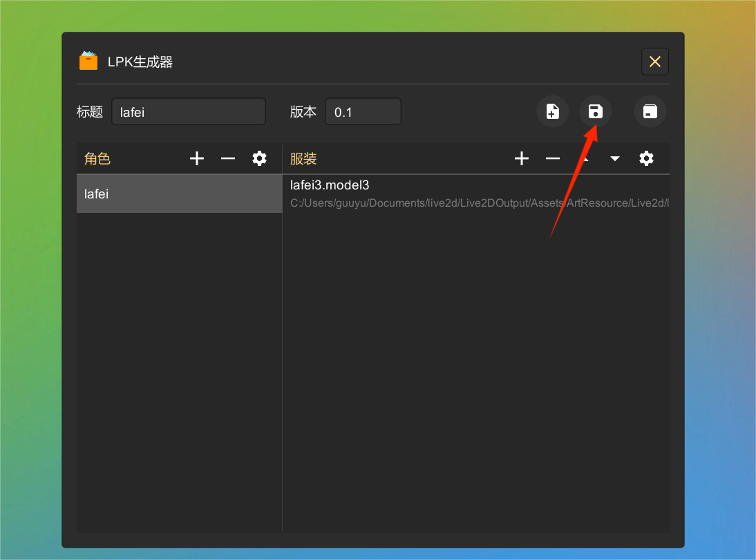This screenshot has width=756, height=560.
Task: Open costume settings gear in 服装 panel
Action: point(646,159)
